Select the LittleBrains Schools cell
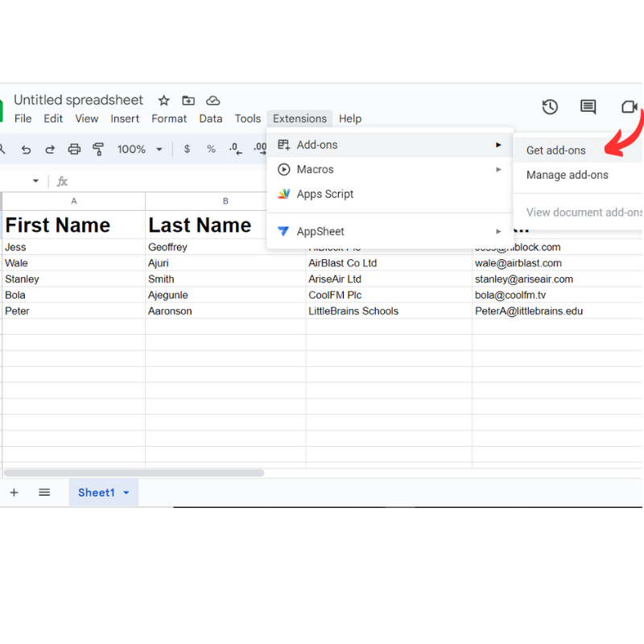Image resolution: width=644 pixels, height=644 pixels. pos(389,312)
